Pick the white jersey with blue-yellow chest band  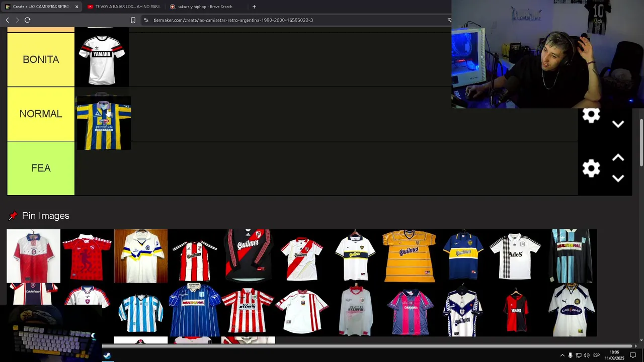coord(141,256)
